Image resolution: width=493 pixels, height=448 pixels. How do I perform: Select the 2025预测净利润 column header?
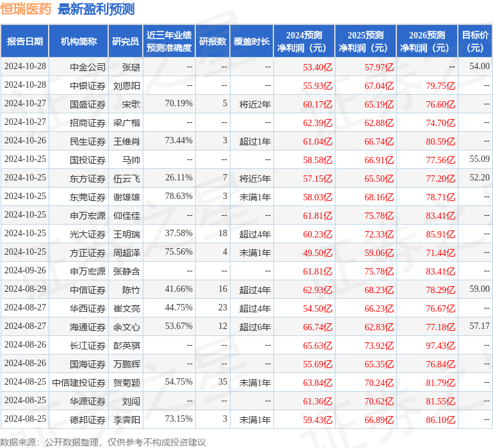(366, 41)
